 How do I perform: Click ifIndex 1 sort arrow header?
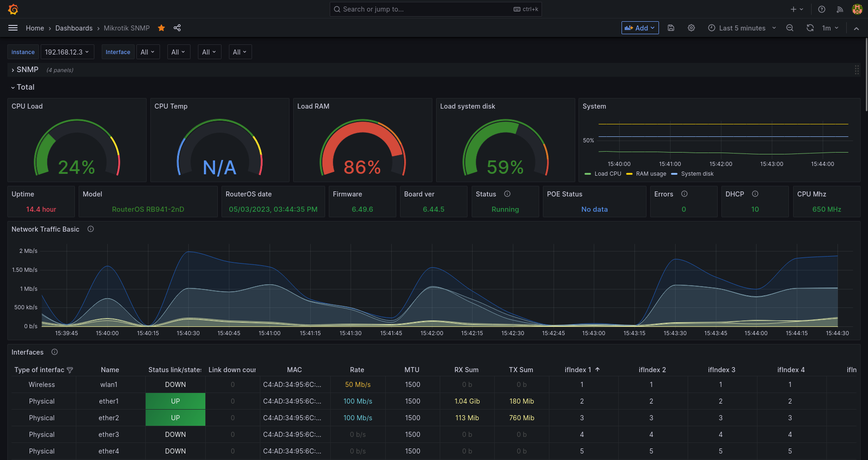point(597,369)
